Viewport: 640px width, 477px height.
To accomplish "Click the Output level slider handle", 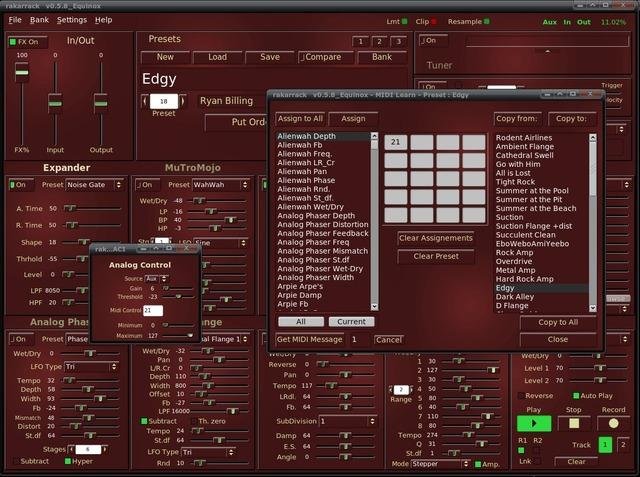I will pyautogui.click(x=101, y=103).
